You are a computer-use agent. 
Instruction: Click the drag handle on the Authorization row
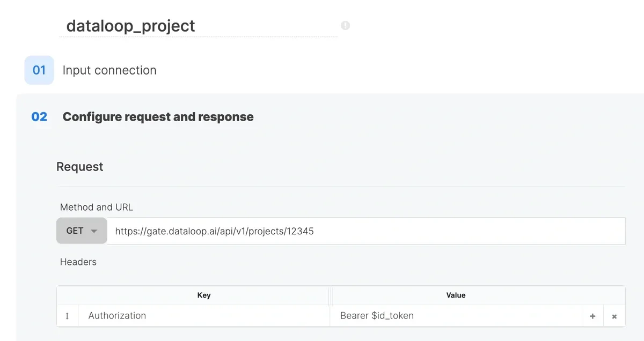68,316
